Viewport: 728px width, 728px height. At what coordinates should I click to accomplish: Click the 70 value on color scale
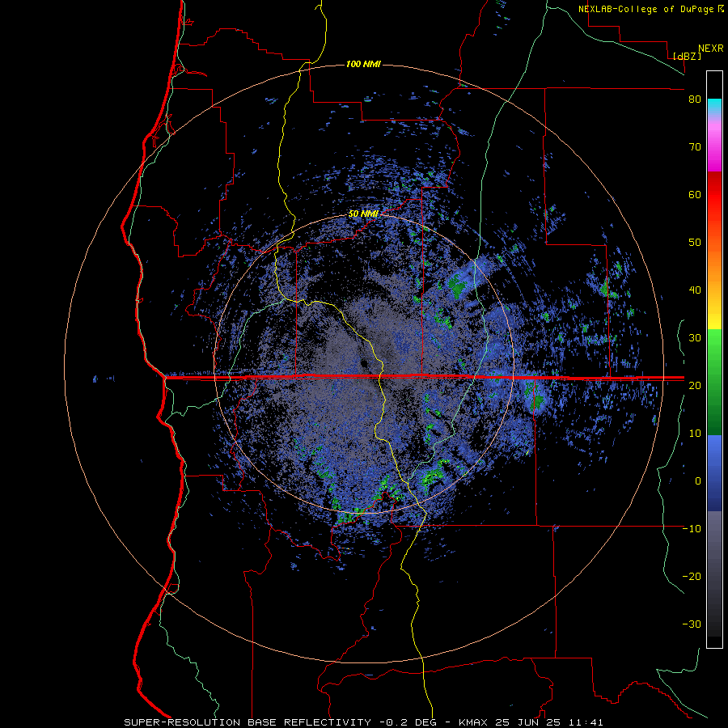(695, 146)
